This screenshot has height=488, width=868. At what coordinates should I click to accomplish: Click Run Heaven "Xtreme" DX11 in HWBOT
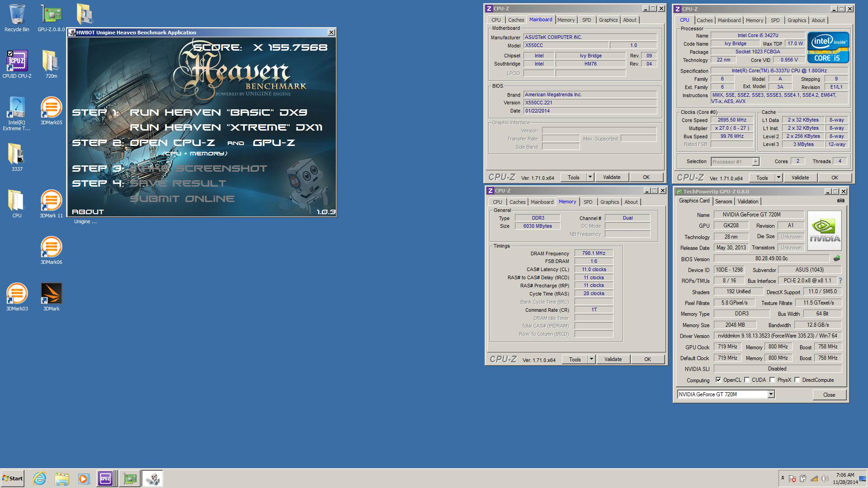point(226,127)
